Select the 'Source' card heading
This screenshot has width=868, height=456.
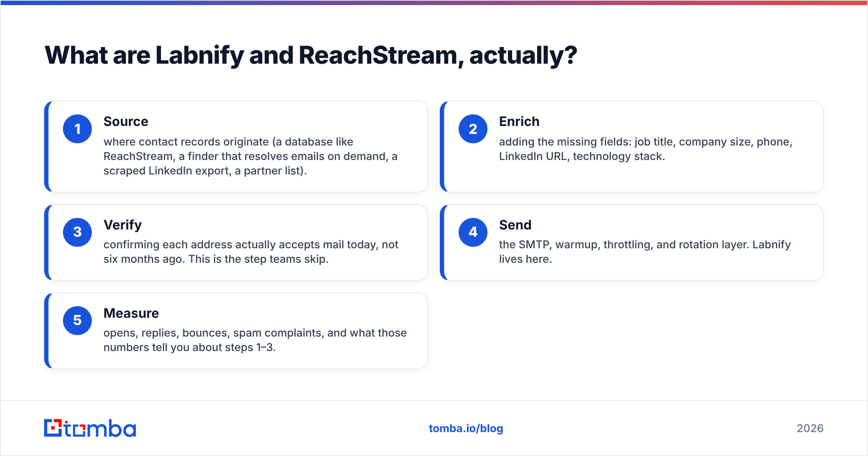(126, 122)
